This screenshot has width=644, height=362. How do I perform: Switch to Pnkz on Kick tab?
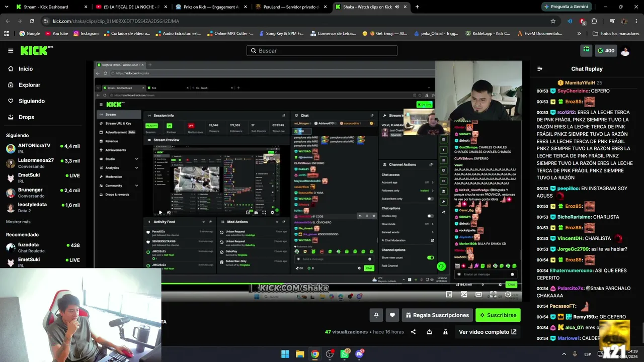pyautogui.click(x=211, y=7)
